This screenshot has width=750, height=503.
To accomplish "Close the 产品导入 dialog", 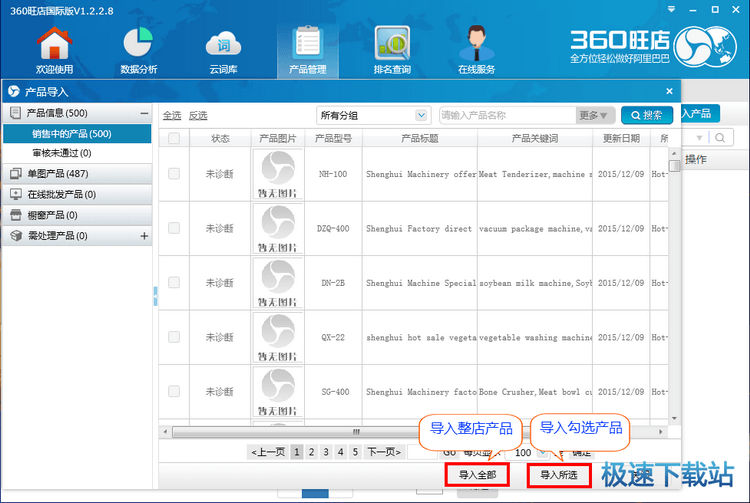I will (669, 91).
